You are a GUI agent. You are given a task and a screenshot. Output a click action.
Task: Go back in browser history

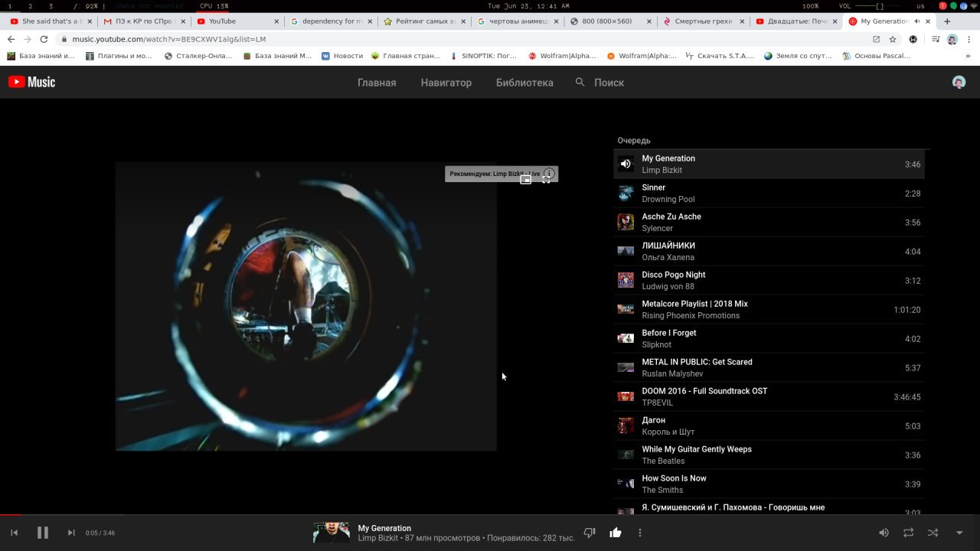[x=11, y=39]
